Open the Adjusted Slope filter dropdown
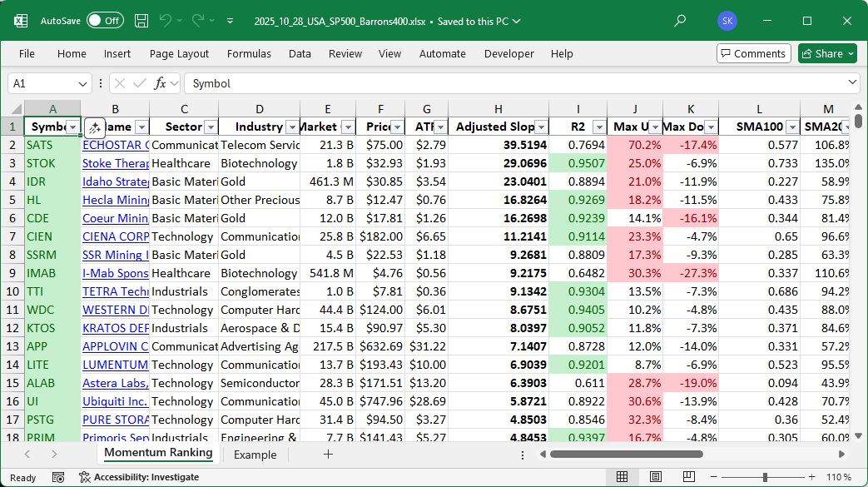Screen dimensions: 868x487 pyautogui.click(x=541, y=127)
